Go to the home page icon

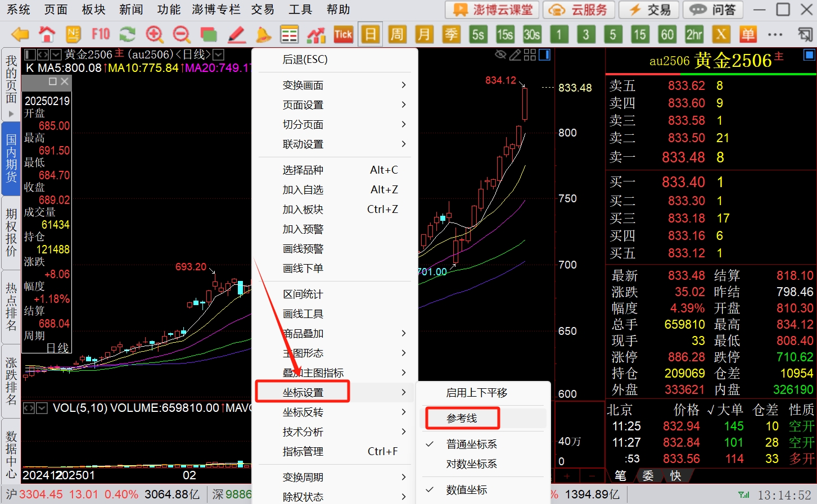tap(47, 35)
